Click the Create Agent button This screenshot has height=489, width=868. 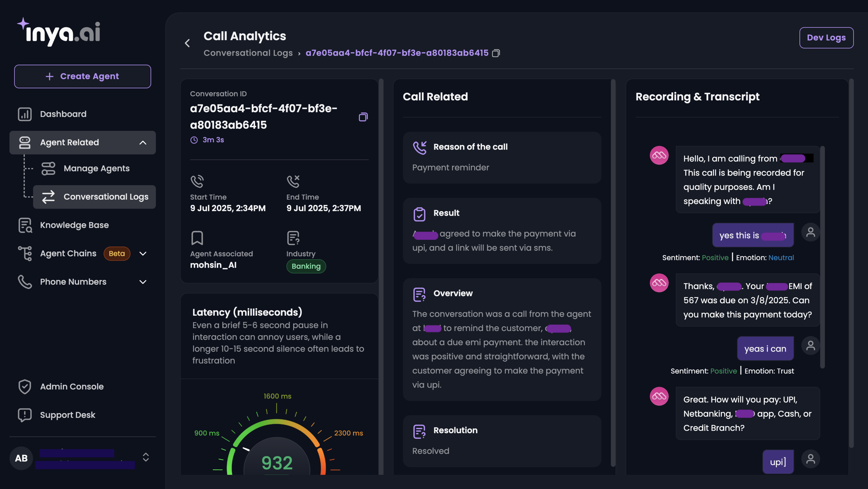[82, 77]
